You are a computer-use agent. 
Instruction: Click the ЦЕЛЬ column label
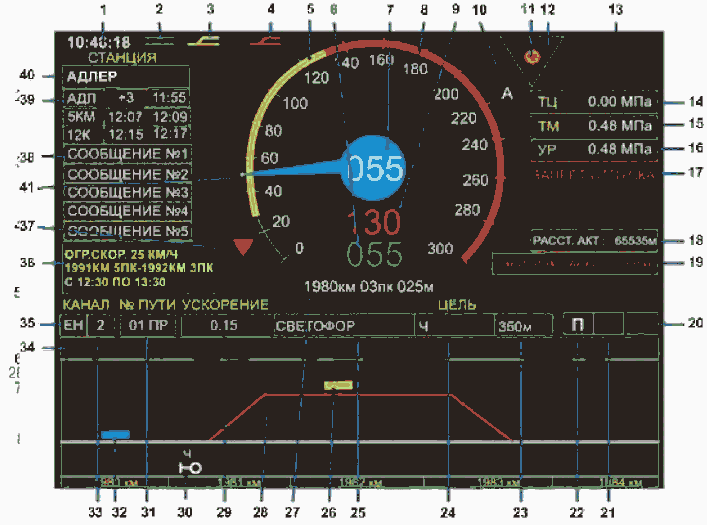click(x=457, y=304)
